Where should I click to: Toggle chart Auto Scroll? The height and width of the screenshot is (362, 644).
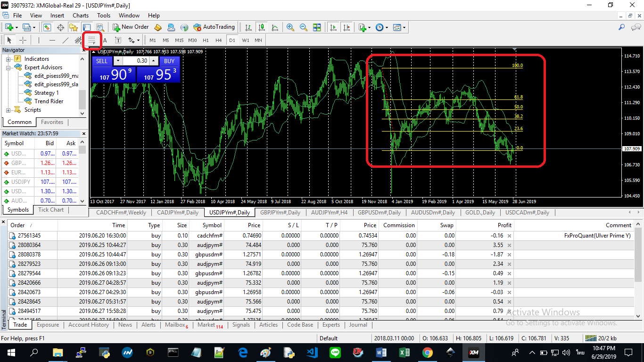[334, 27]
